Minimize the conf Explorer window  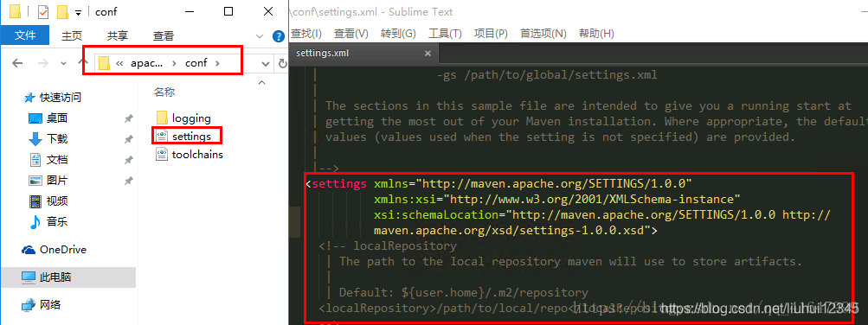click(189, 11)
